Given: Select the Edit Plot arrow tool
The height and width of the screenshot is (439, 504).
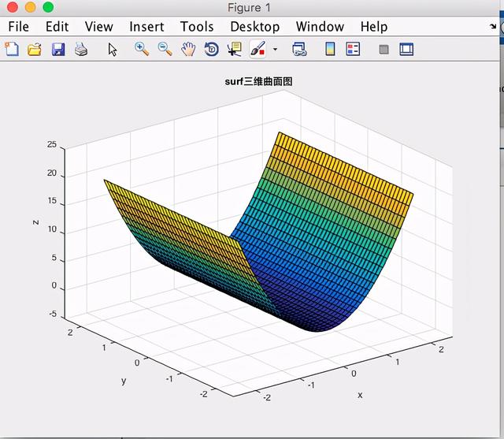Looking at the screenshot, I should click(112, 50).
